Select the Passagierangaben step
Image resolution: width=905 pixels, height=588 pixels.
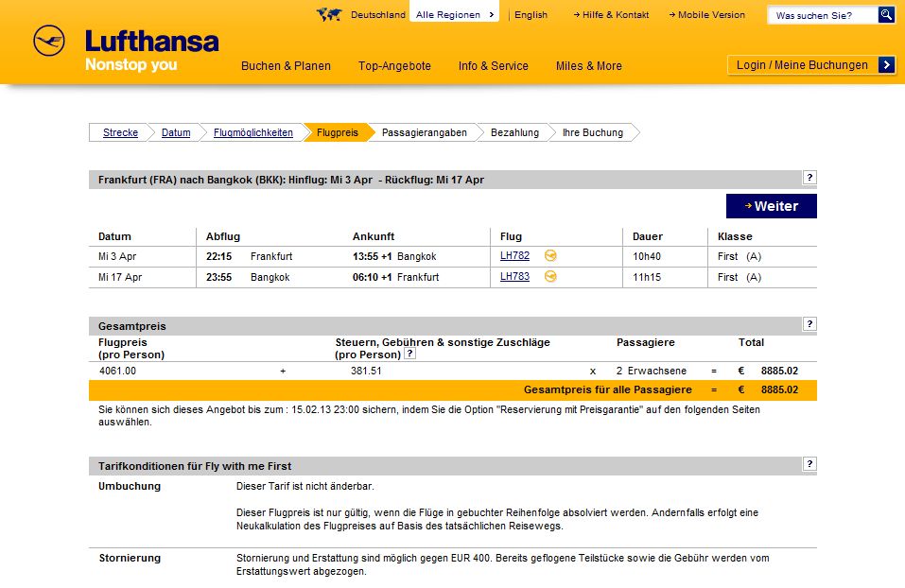(x=425, y=132)
